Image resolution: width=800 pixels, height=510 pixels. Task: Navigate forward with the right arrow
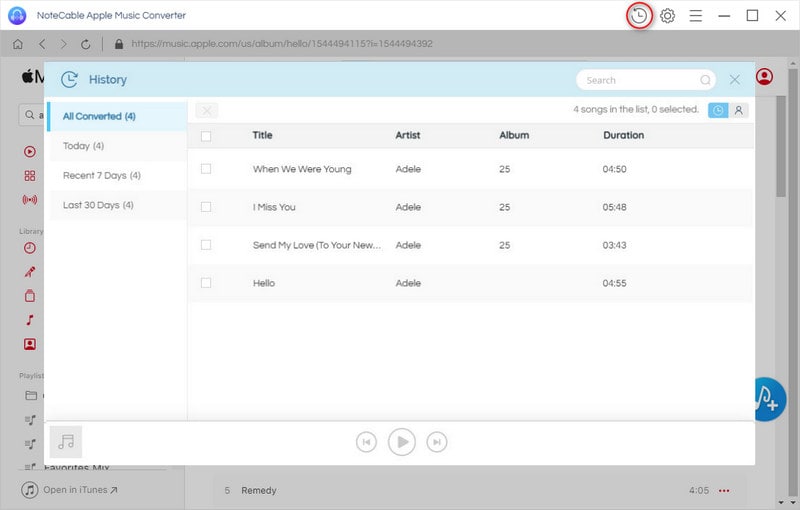pos(64,44)
